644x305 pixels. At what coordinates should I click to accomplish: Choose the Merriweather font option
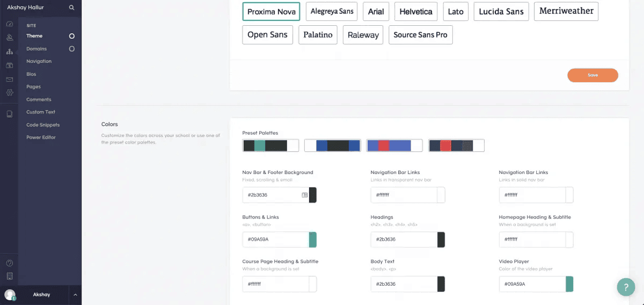point(566,11)
